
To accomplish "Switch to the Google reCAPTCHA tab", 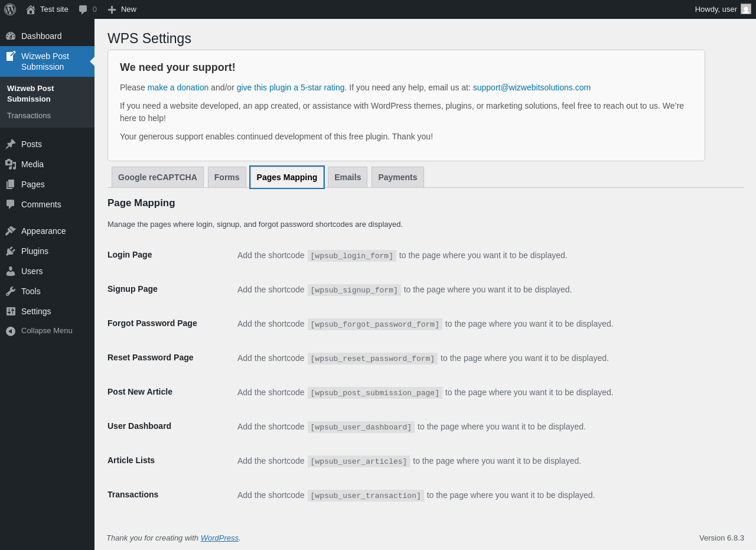I will pyautogui.click(x=158, y=177).
